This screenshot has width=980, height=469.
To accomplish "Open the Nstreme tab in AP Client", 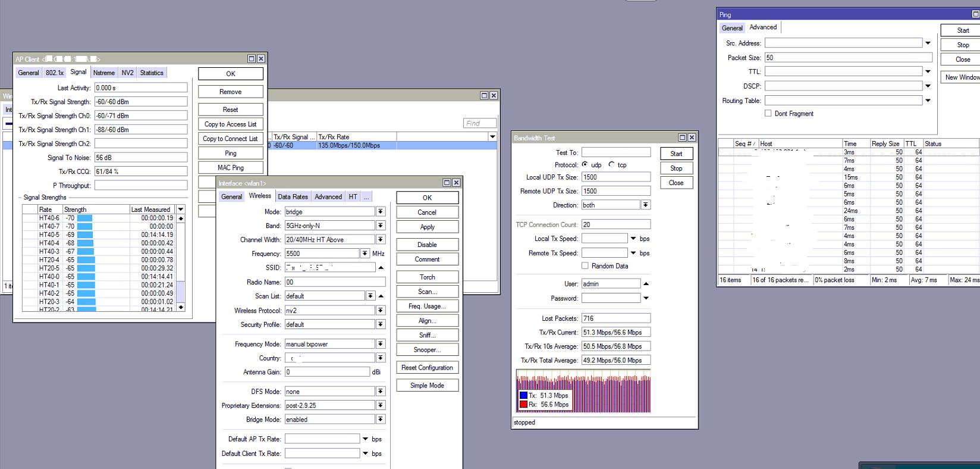I will (x=104, y=73).
